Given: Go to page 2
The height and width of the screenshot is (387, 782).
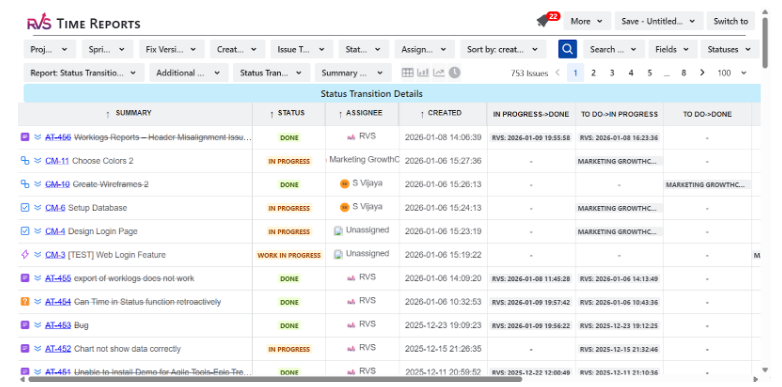Looking at the screenshot, I should click(x=593, y=73).
